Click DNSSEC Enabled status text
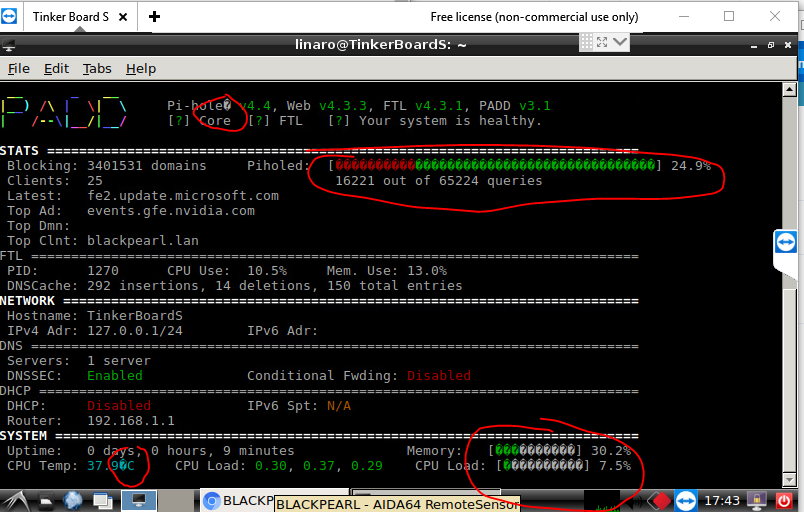This screenshot has width=804, height=512. click(115, 376)
